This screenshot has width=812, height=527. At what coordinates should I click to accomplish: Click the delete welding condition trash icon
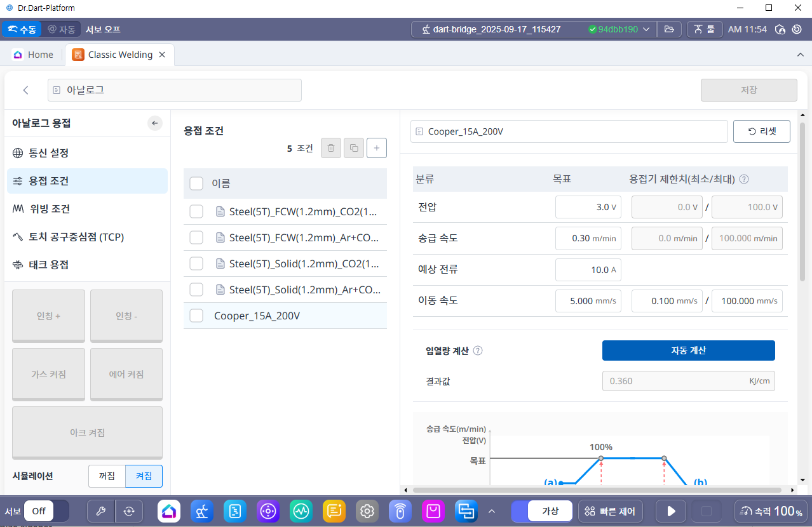click(330, 148)
